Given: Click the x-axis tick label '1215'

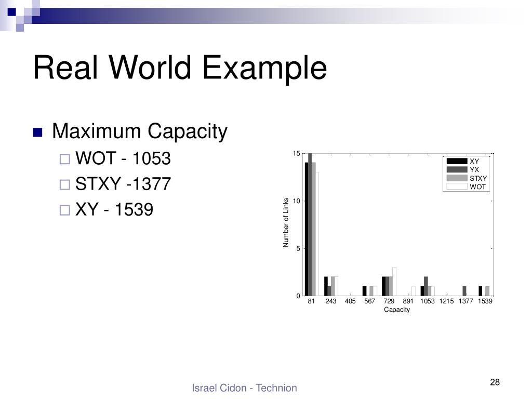Looking at the screenshot, I should pyautogui.click(x=446, y=301).
